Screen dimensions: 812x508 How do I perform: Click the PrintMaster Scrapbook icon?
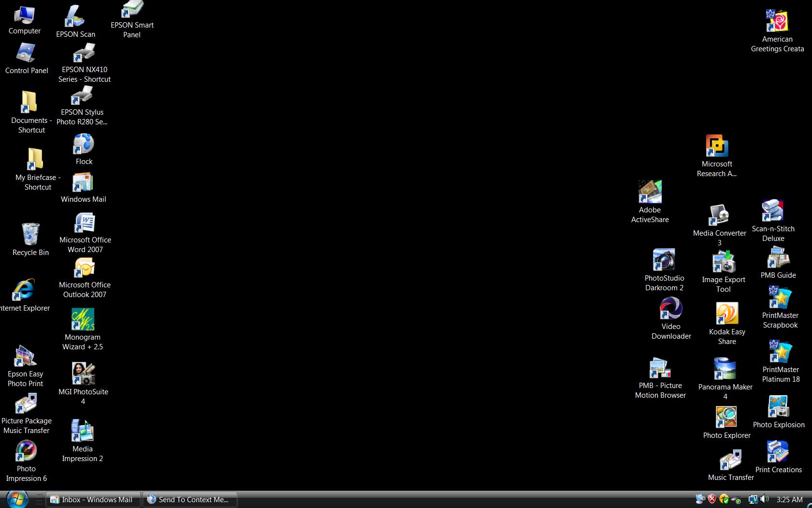[780, 298]
